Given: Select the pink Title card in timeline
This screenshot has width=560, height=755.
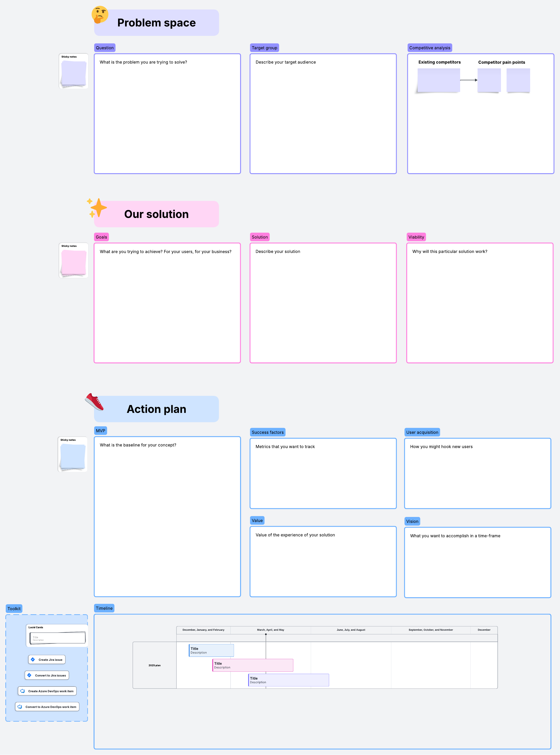Looking at the screenshot, I should pos(253,665).
